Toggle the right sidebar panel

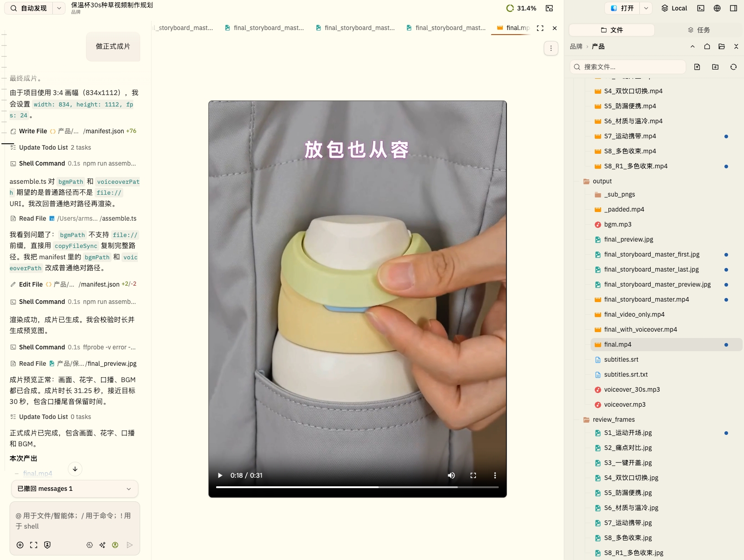[x=734, y=8]
